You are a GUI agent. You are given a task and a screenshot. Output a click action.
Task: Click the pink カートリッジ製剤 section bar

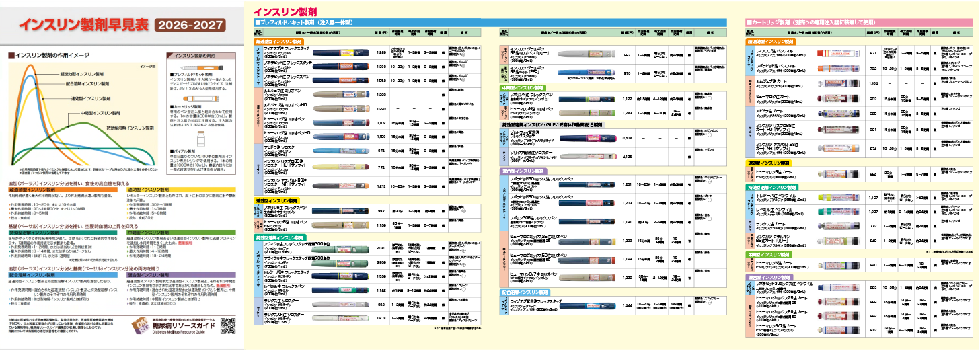(x=858, y=22)
